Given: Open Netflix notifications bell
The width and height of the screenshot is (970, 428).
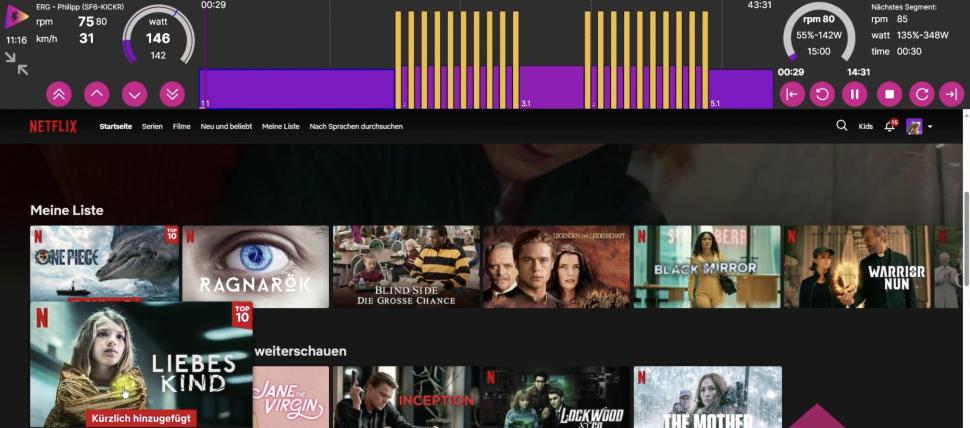Looking at the screenshot, I should pos(889,126).
